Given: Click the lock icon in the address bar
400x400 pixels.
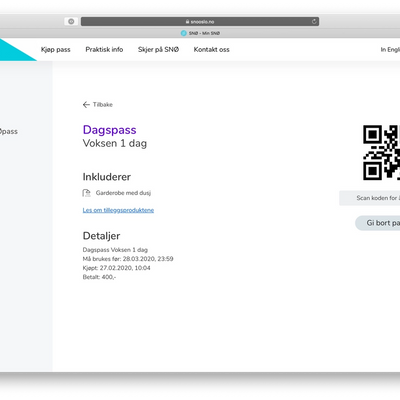Looking at the screenshot, I should 188,22.
